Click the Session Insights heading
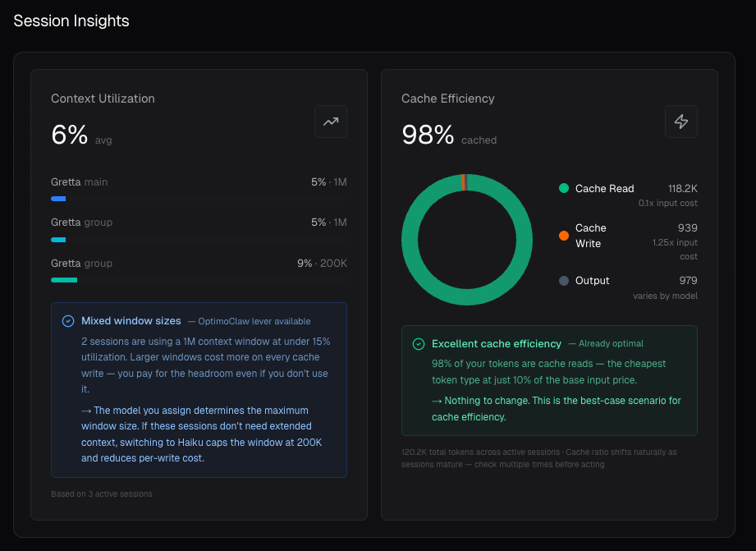This screenshot has width=756, height=551. click(x=71, y=21)
